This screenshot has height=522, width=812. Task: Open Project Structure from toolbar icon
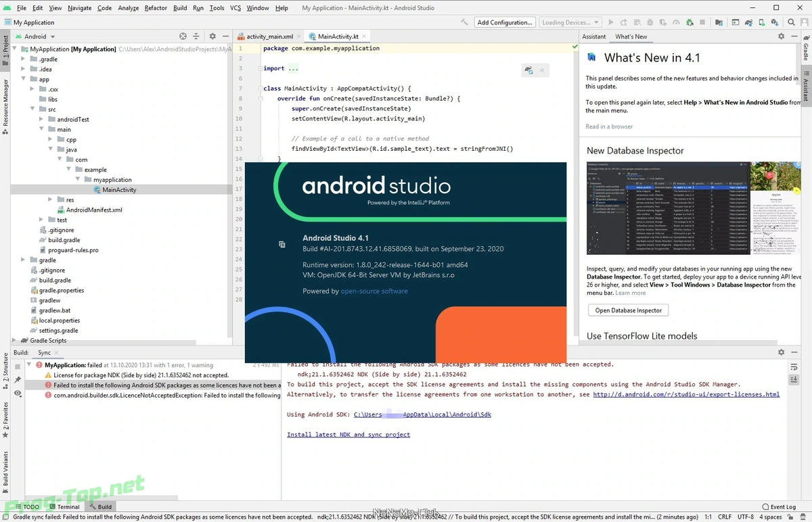pyautogui.click(x=719, y=22)
